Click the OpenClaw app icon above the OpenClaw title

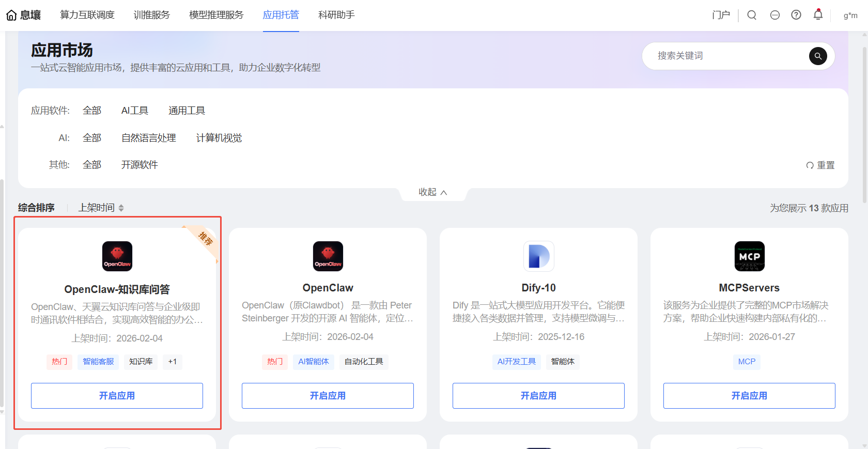click(x=328, y=256)
